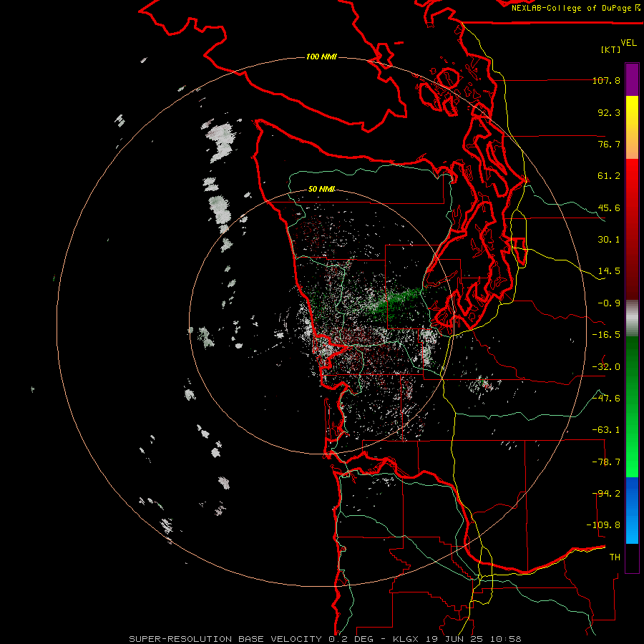Click the 107.8 velocity scale value
Image resolution: width=644 pixels, height=644 pixels.
(x=606, y=80)
